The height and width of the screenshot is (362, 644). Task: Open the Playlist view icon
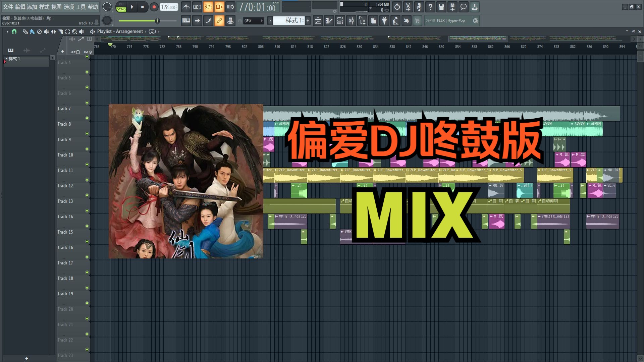(x=318, y=21)
